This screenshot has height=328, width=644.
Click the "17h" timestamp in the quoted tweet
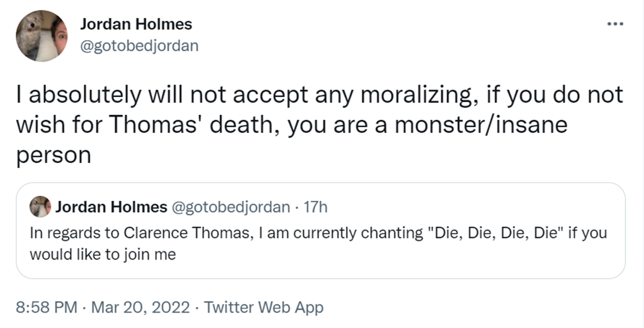click(316, 207)
